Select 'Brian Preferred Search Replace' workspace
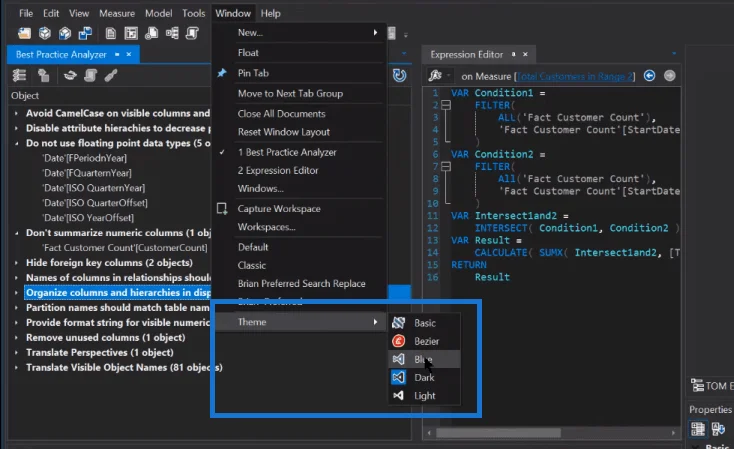The height and width of the screenshot is (449, 734). [x=300, y=284]
